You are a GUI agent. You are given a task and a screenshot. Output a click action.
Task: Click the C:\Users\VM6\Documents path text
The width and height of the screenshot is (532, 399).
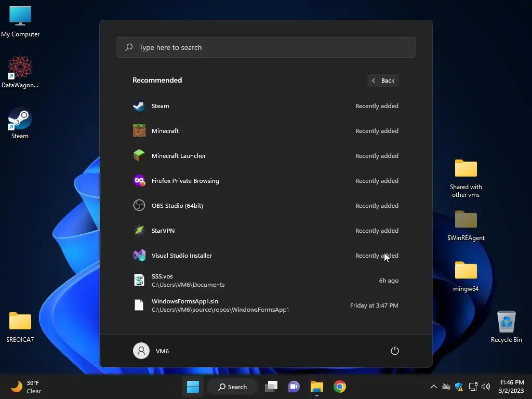click(188, 285)
